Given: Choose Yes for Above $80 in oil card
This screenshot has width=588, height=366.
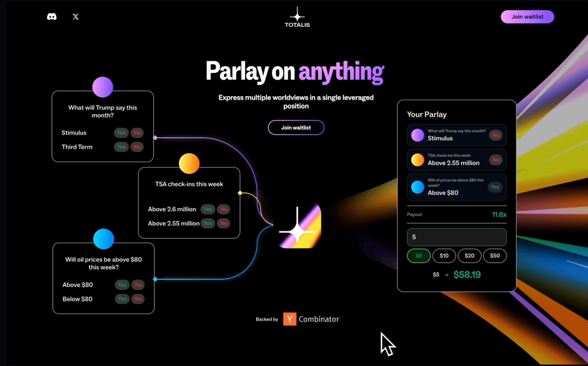Looking at the screenshot, I should tap(123, 285).
